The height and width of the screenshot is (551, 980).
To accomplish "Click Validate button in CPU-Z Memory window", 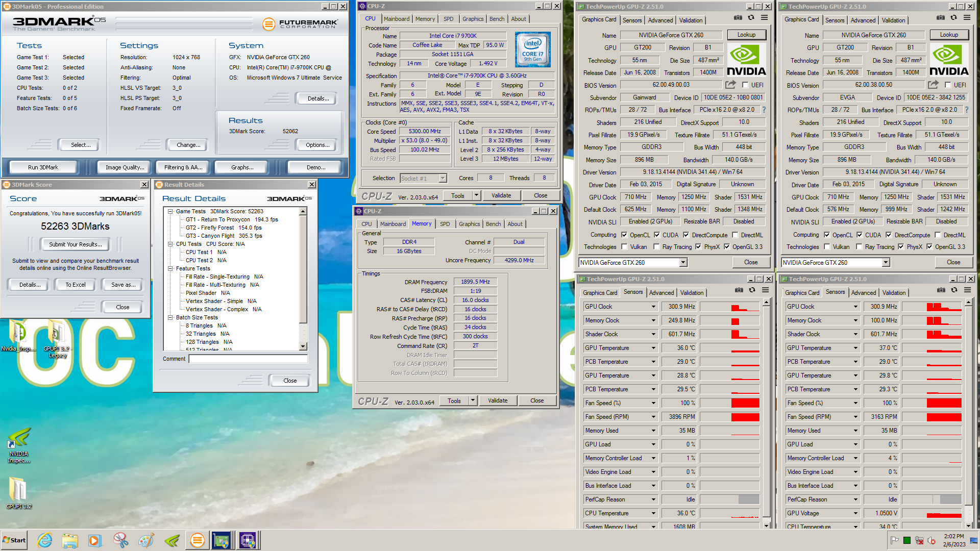I will pos(498,400).
